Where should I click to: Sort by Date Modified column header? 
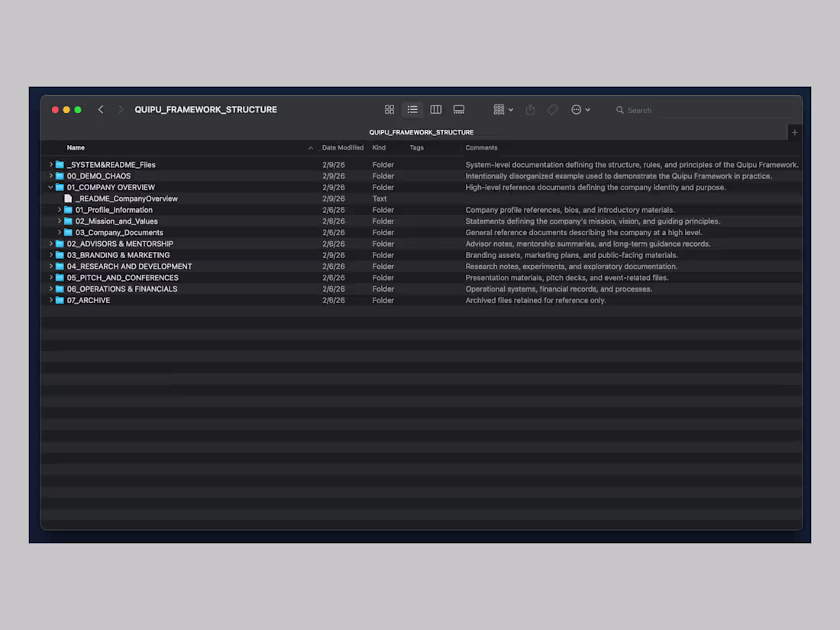tap(342, 147)
